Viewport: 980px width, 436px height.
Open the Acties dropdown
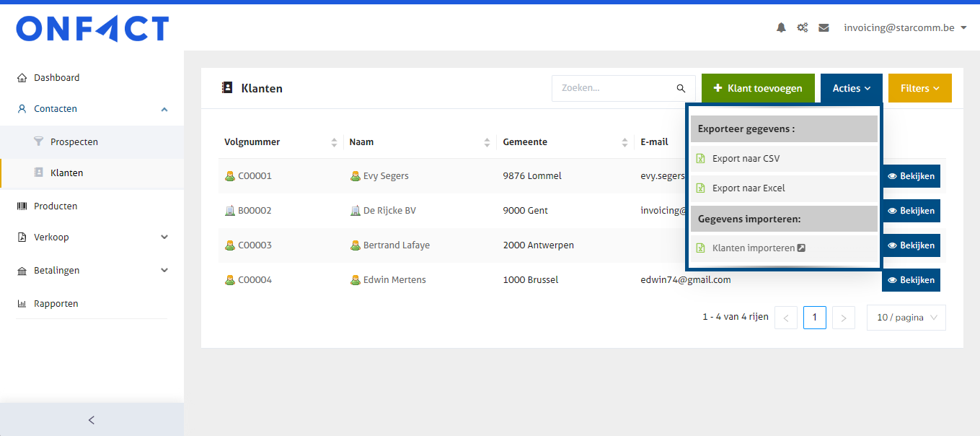[851, 88]
